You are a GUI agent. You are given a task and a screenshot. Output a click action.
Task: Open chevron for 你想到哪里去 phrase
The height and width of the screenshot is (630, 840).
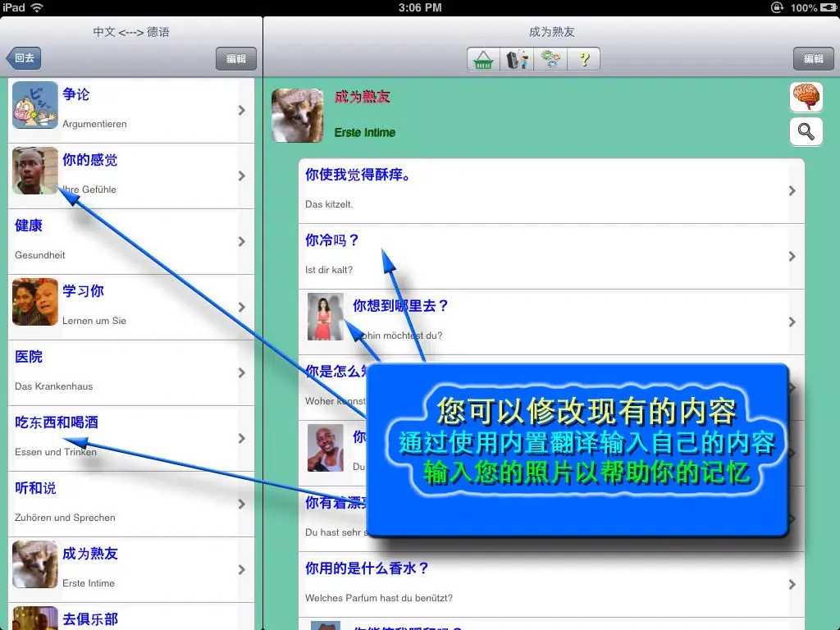792,322
